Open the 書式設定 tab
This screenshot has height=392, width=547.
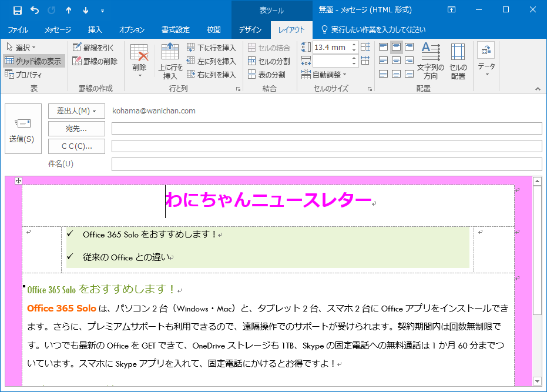point(176,30)
